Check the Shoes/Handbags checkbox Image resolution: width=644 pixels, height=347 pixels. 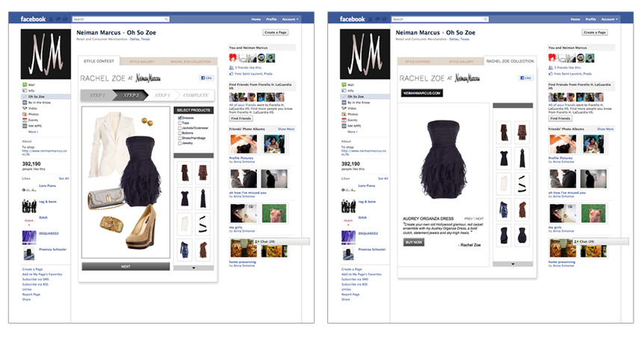click(x=180, y=138)
